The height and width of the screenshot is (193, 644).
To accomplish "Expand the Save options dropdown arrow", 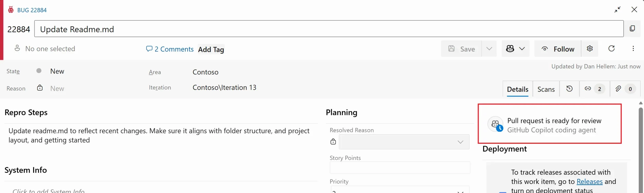I will (489, 49).
